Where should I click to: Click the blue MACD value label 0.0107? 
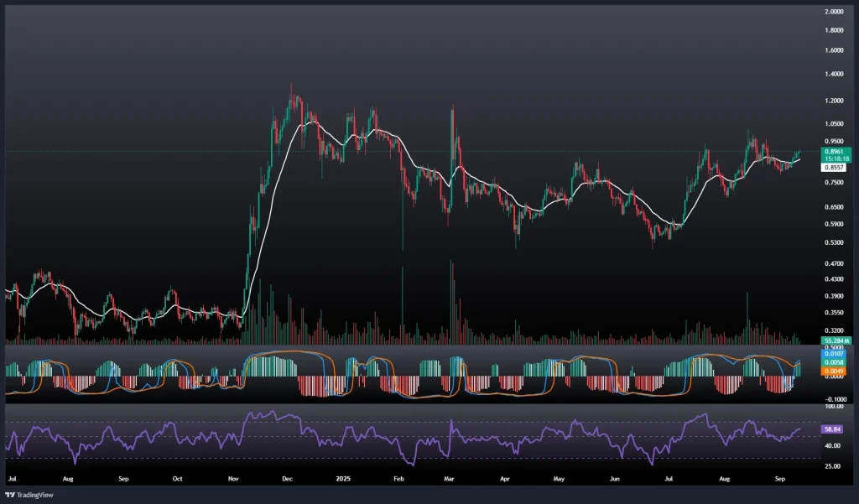811,353
